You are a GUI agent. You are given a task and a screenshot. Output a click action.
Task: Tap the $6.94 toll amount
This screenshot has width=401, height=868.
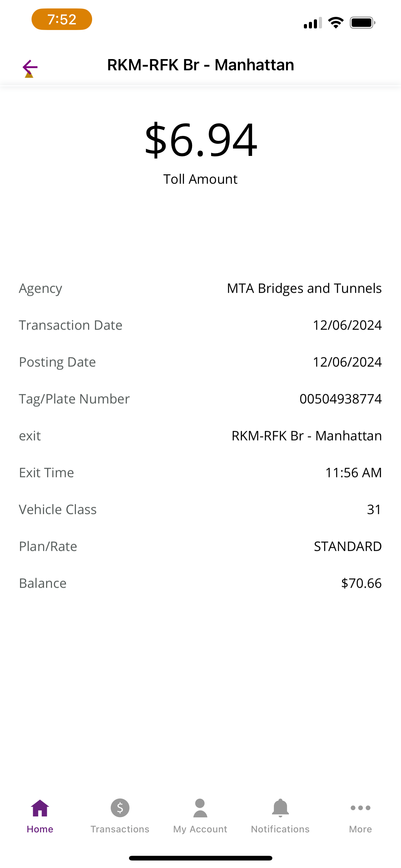201,139
